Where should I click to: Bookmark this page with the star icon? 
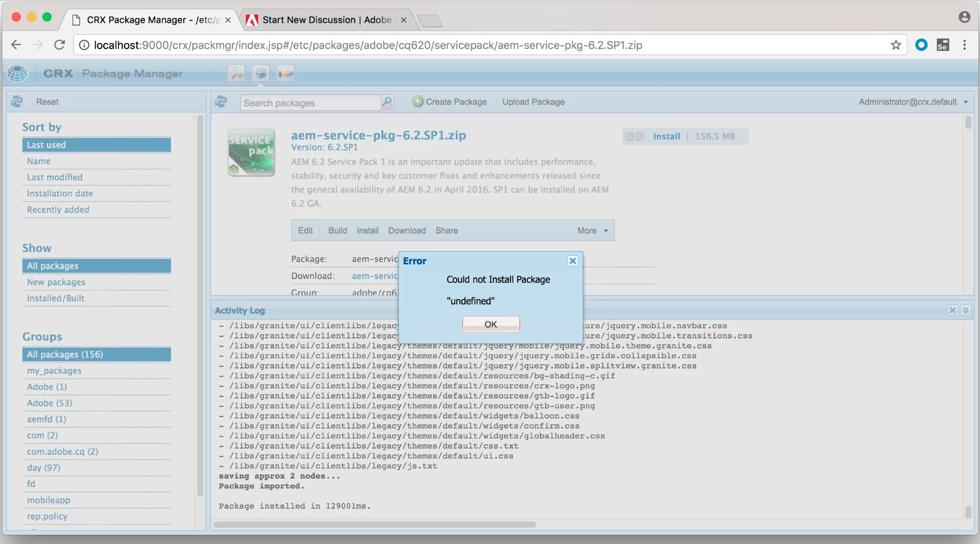point(896,45)
